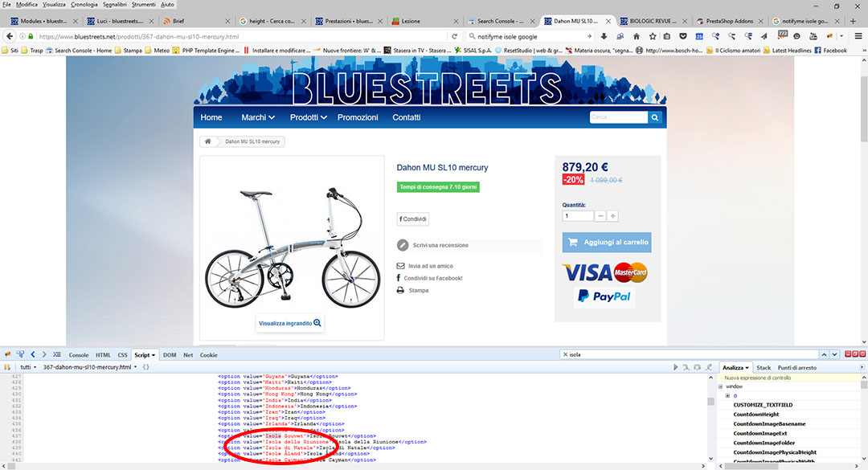Switch to the Stack tab
868x470 pixels.
click(764, 368)
